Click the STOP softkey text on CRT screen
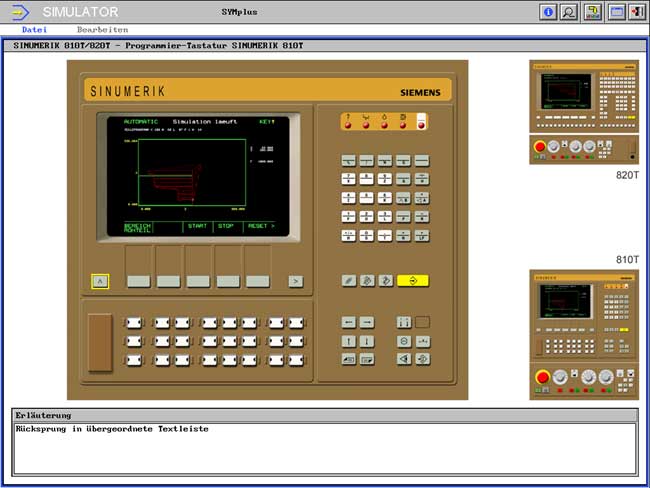Screen dimensions: 650x488 [226, 226]
